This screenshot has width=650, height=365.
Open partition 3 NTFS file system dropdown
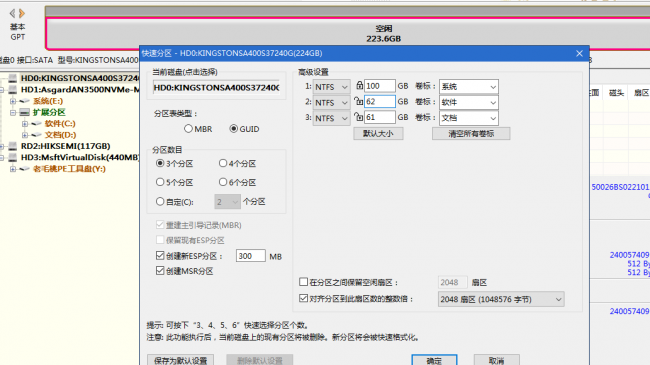(x=332, y=118)
